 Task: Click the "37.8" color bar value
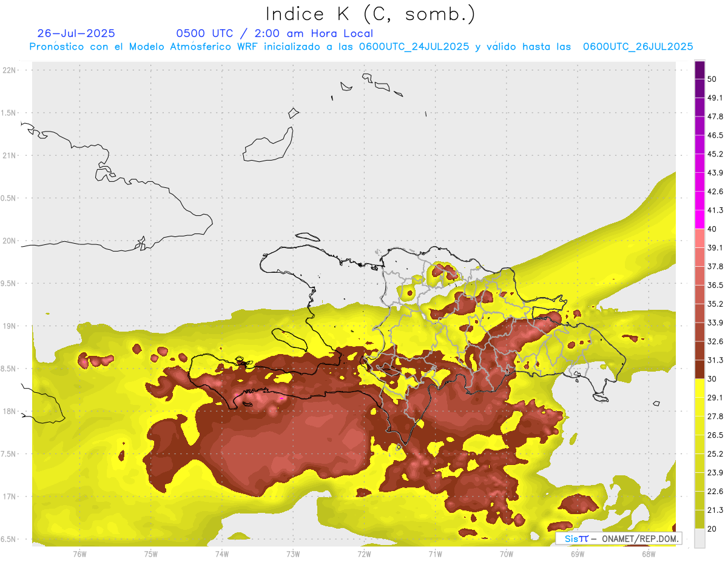[715, 267]
